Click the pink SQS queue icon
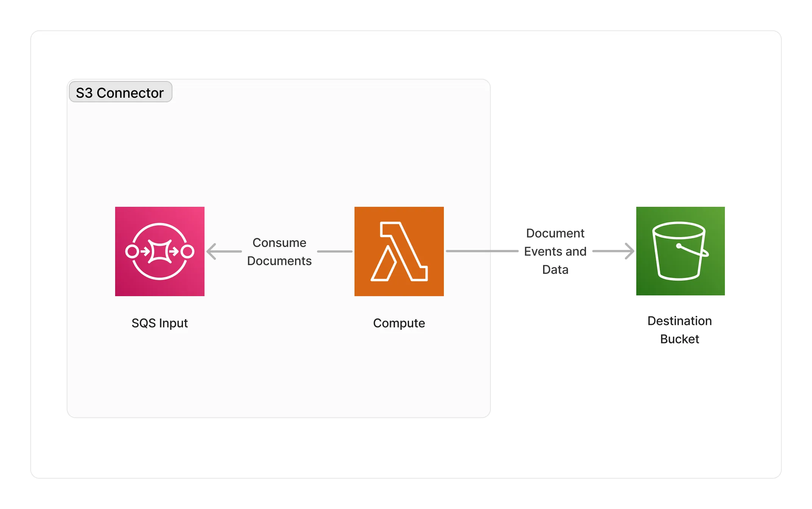 [160, 251]
